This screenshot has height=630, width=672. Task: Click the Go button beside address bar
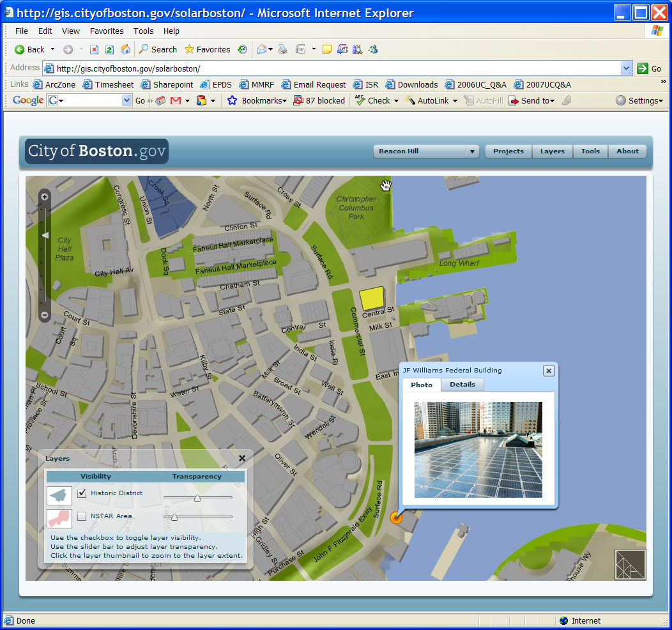tap(649, 68)
